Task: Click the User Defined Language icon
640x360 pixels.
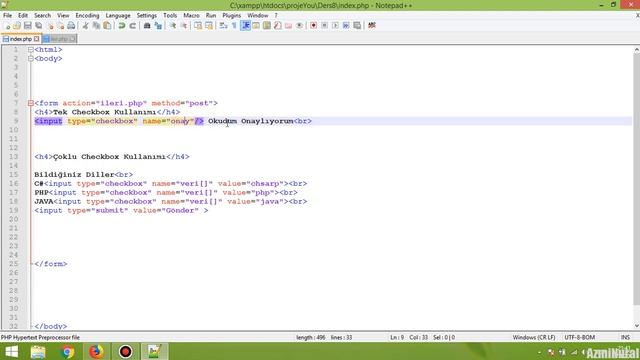Action: click(x=256, y=26)
